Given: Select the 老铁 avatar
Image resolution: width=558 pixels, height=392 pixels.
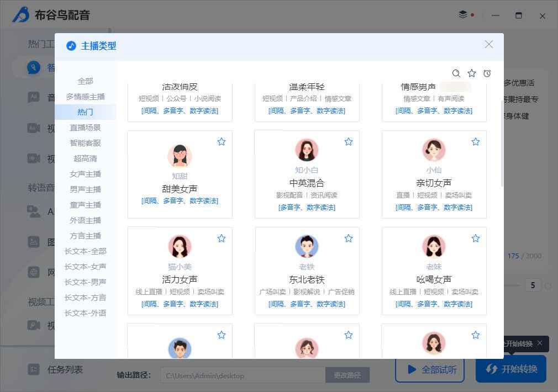Looking at the screenshot, I should click(307, 246).
